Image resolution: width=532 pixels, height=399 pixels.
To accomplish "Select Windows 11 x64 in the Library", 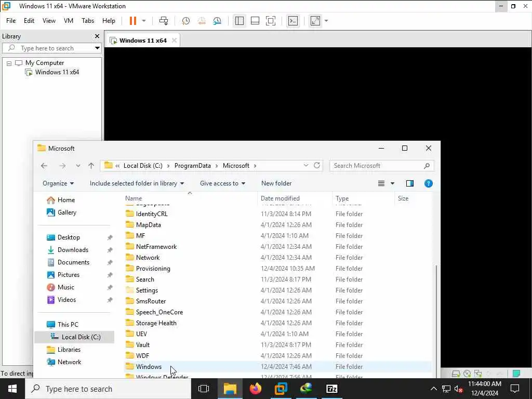I will 57,72.
